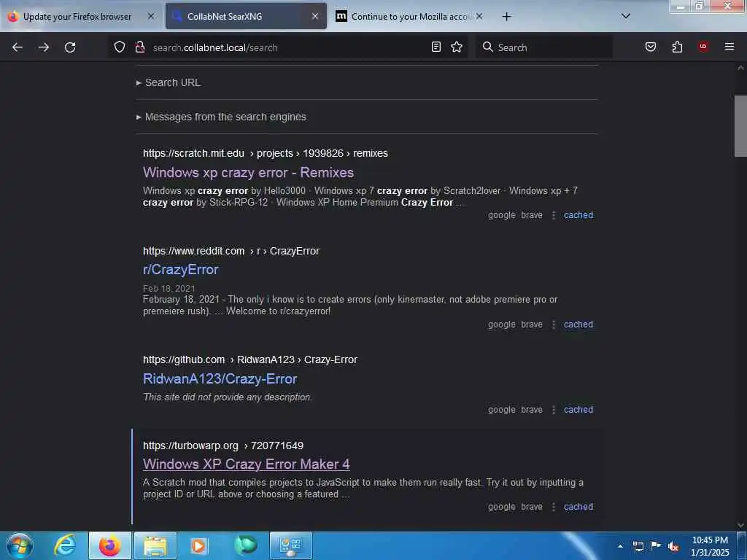Click the browser Search box
This screenshot has width=747, height=560.
coord(544,47)
